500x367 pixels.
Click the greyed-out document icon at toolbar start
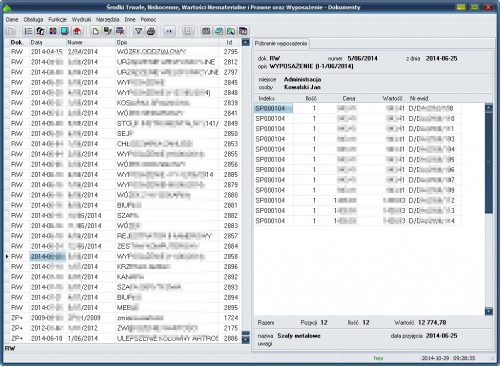(10, 31)
